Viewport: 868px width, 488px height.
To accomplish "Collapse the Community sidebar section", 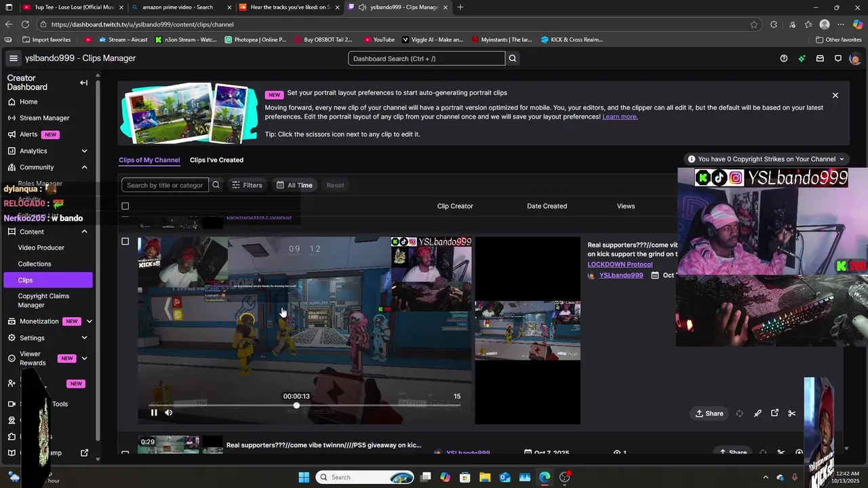I will pyautogui.click(x=84, y=167).
